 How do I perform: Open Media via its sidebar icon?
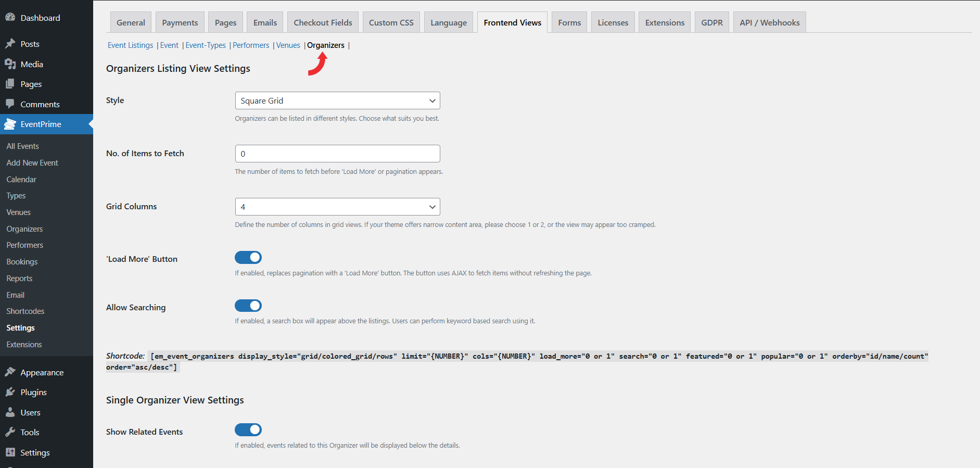pyautogui.click(x=10, y=64)
